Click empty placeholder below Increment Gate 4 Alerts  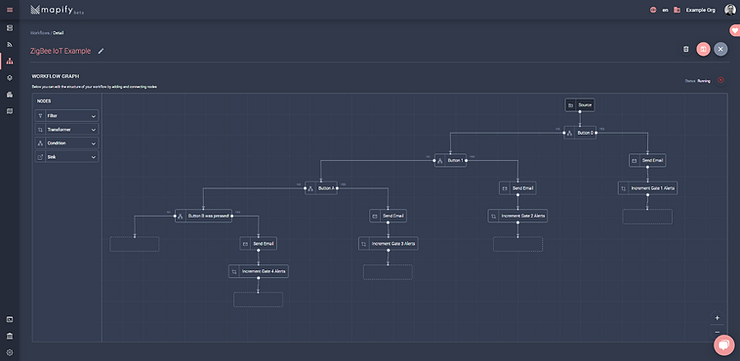258,300
